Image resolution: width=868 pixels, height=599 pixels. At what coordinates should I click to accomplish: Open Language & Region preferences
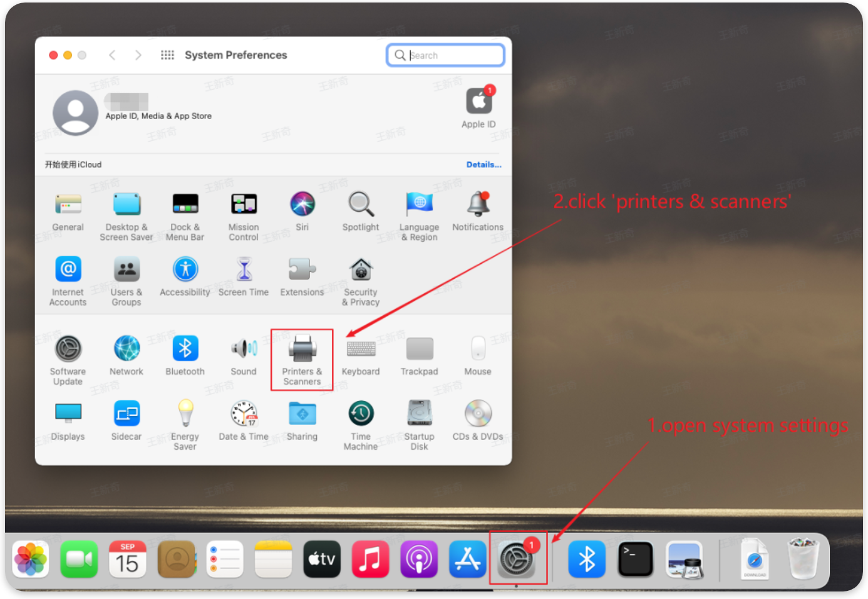point(420,204)
